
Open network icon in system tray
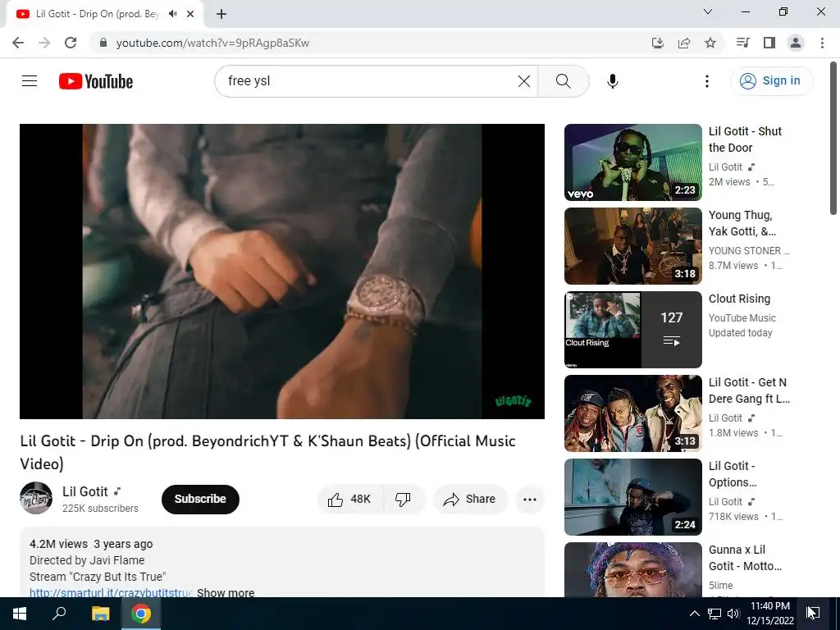(x=714, y=614)
